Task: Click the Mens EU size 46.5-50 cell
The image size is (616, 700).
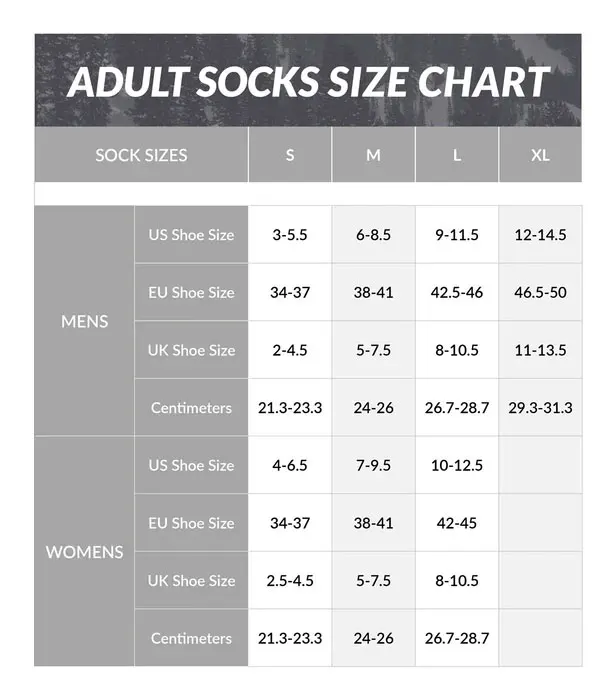Action: tap(540, 293)
